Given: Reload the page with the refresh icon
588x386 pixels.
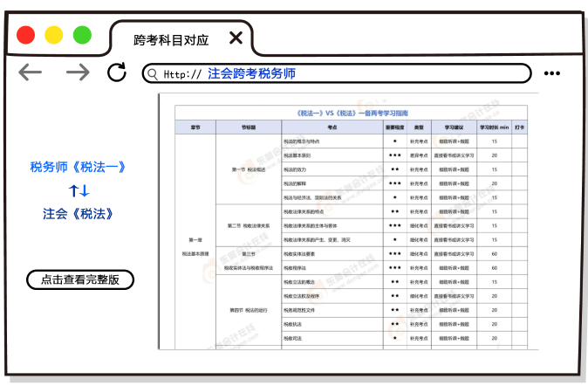Looking at the screenshot, I should [x=117, y=72].
